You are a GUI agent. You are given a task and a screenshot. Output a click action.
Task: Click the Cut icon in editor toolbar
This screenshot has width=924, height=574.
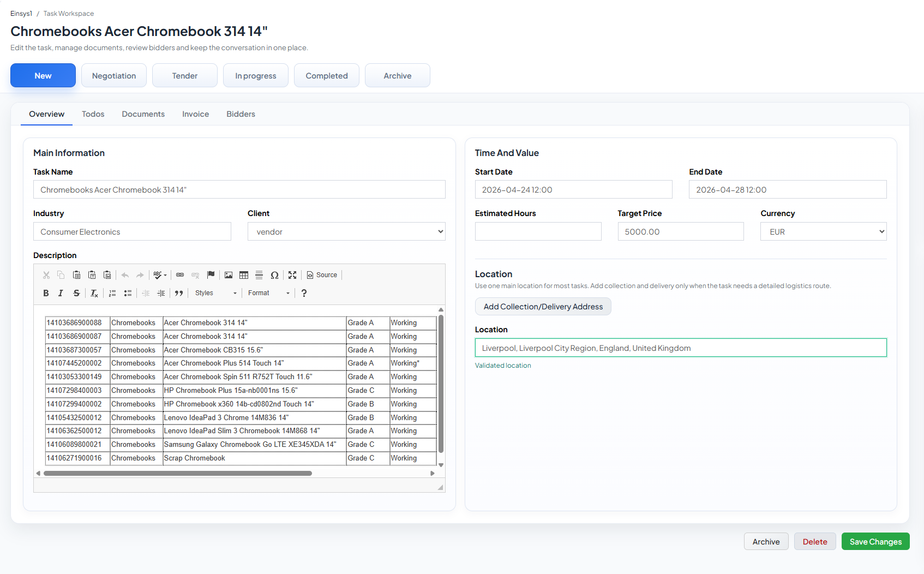46,275
